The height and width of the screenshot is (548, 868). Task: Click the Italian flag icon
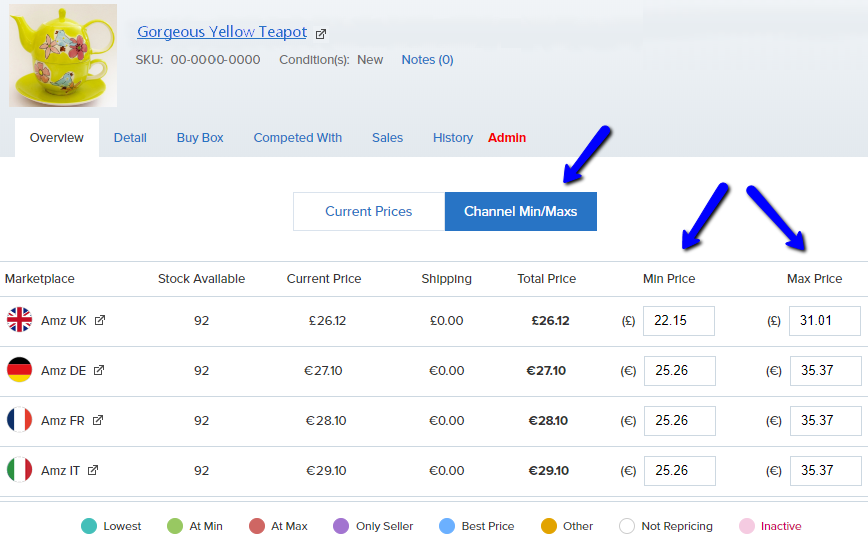click(x=20, y=470)
